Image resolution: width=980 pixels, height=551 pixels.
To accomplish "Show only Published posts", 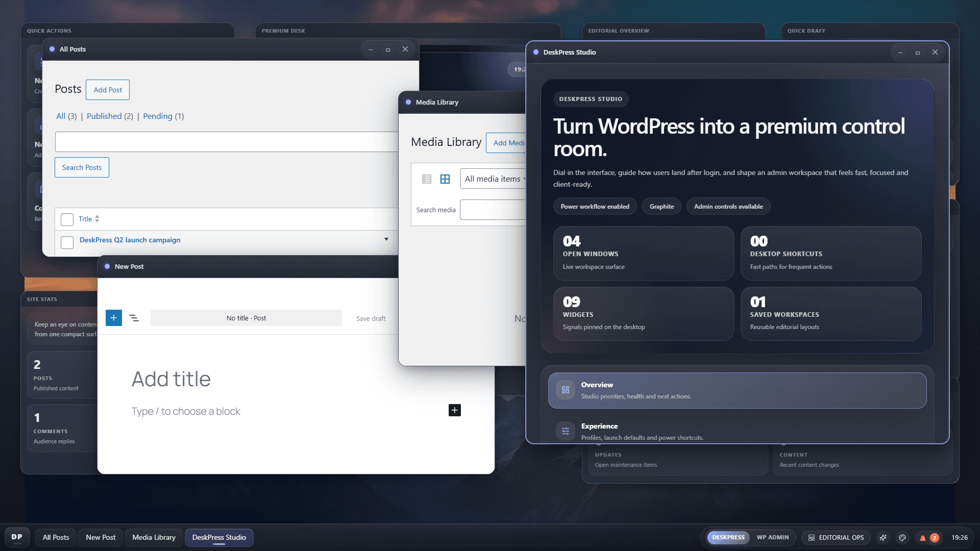I will pyautogui.click(x=105, y=116).
